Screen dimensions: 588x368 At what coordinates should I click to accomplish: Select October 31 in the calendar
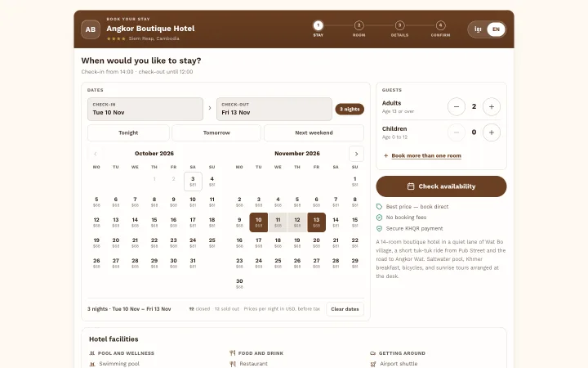click(x=193, y=263)
